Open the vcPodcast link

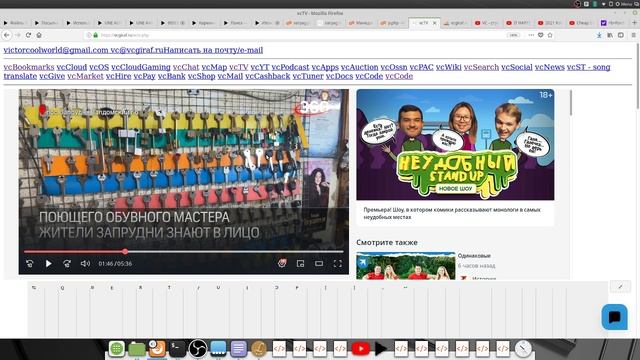coord(290,67)
